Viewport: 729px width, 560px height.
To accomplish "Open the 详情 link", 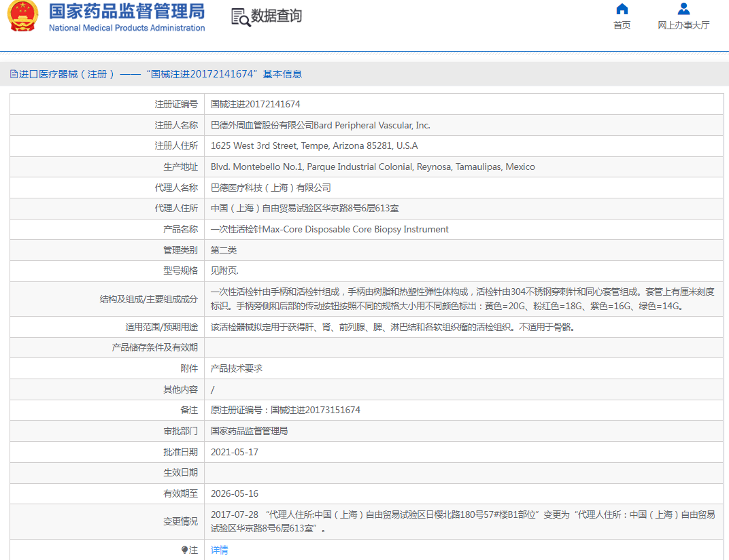I will click(x=219, y=550).
